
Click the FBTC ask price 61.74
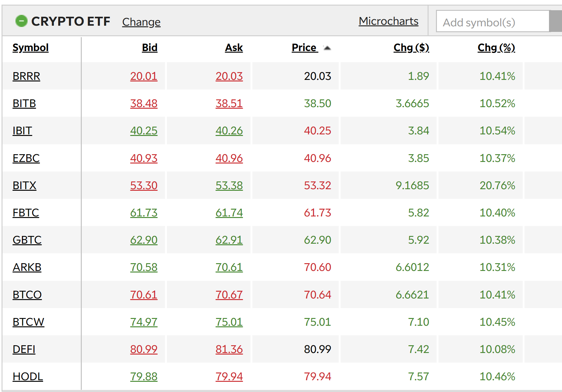pyautogui.click(x=229, y=213)
